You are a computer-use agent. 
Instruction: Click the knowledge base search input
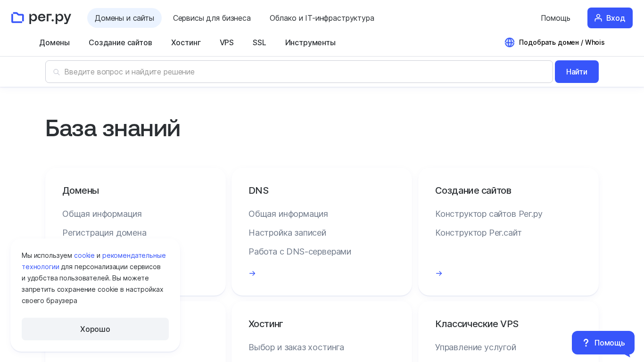302,72
